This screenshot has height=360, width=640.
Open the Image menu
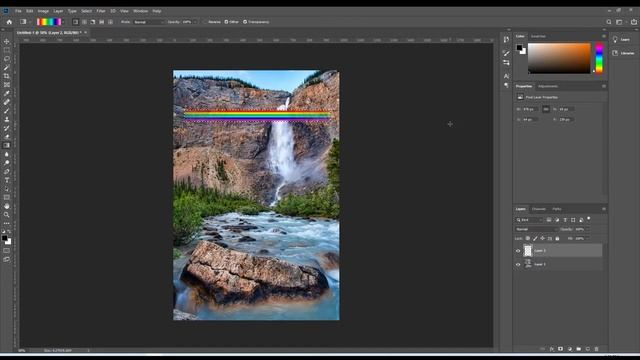(x=43, y=11)
